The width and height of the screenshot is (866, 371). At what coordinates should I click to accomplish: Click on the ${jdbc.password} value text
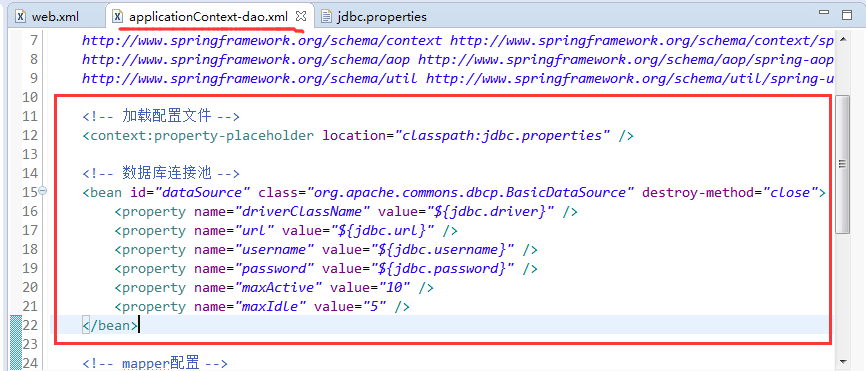tap(442, 269)
